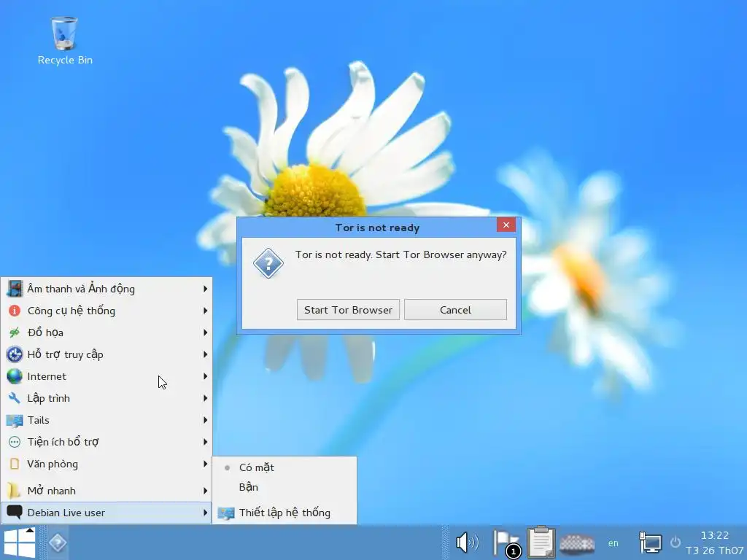
Task: Open the Đồ họa menu entry
Action: click(107, 332)
